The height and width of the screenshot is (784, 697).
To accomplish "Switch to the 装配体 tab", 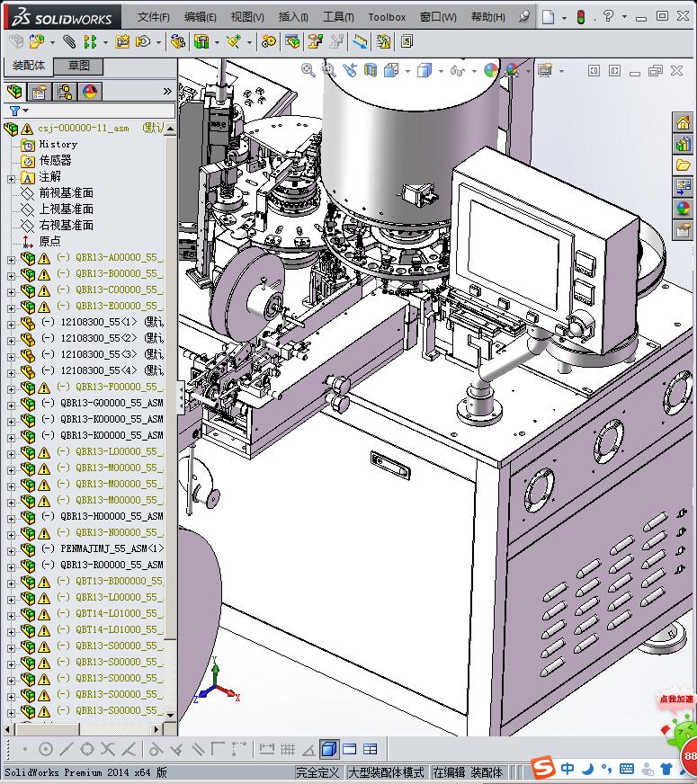I will pos(29,66).
